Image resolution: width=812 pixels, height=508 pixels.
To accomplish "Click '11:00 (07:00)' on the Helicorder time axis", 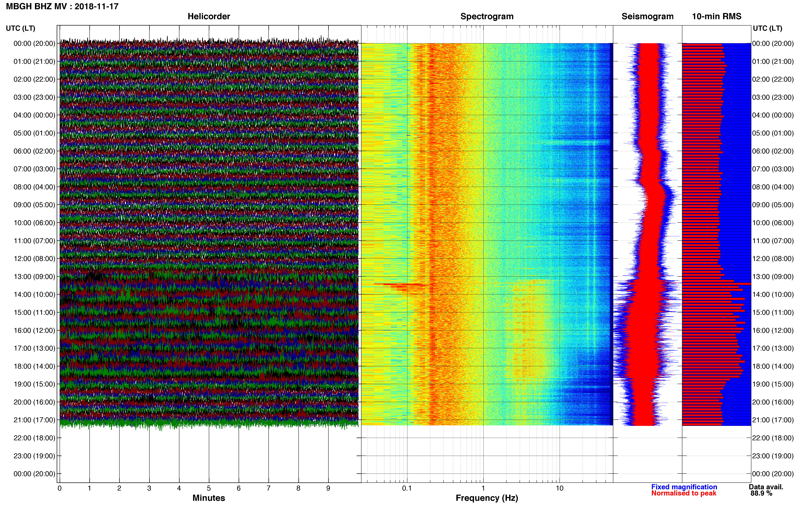I will 34,241.
